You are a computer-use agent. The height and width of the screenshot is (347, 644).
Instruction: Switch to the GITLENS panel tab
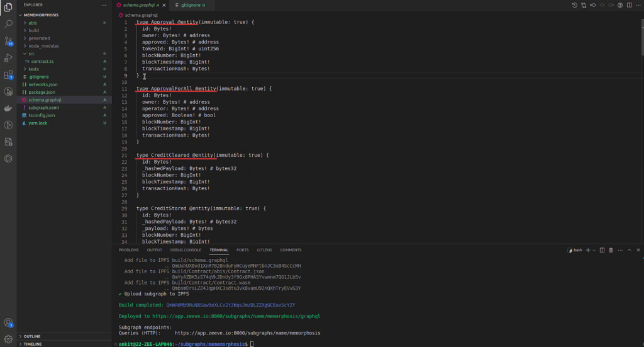[264, 250]
